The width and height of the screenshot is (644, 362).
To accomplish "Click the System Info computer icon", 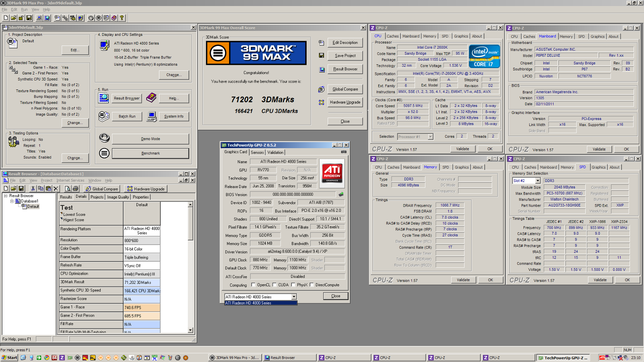I will pyautogui.click(x=152, y=116).
